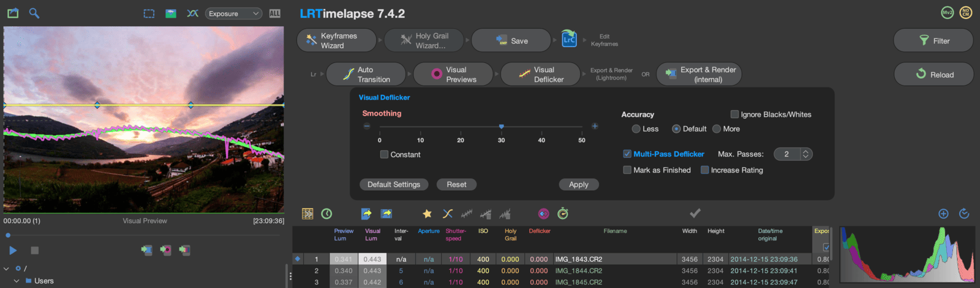This screenshot has width=980, height=288.
Task: Decrease smoothing with the minus icon
Action: pos(367,126)
